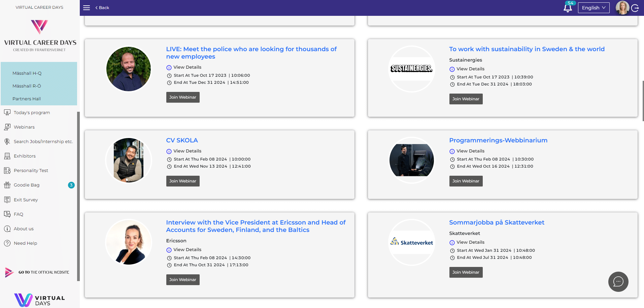Open Today's program menu item
Viewport: 644px width, 308px height.
tap(32, 112)
